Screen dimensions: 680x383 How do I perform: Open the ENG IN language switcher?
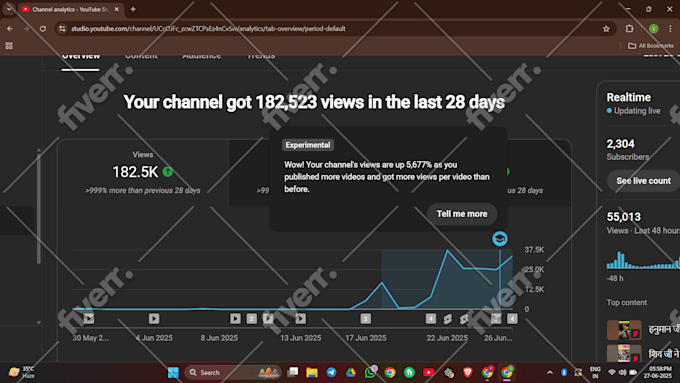pyautogui.click(x=595, y=372)
